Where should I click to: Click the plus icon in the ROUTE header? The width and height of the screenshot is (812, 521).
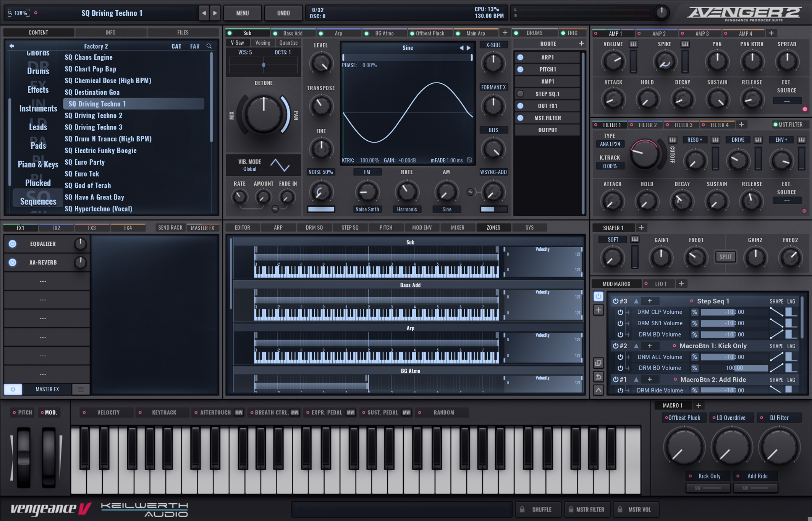point(581,44)
